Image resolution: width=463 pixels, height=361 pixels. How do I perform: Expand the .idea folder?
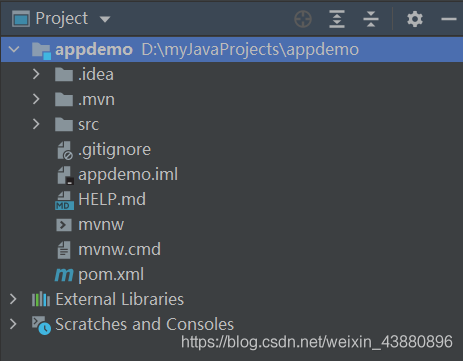pyautogui.click(x=36, y=74)
